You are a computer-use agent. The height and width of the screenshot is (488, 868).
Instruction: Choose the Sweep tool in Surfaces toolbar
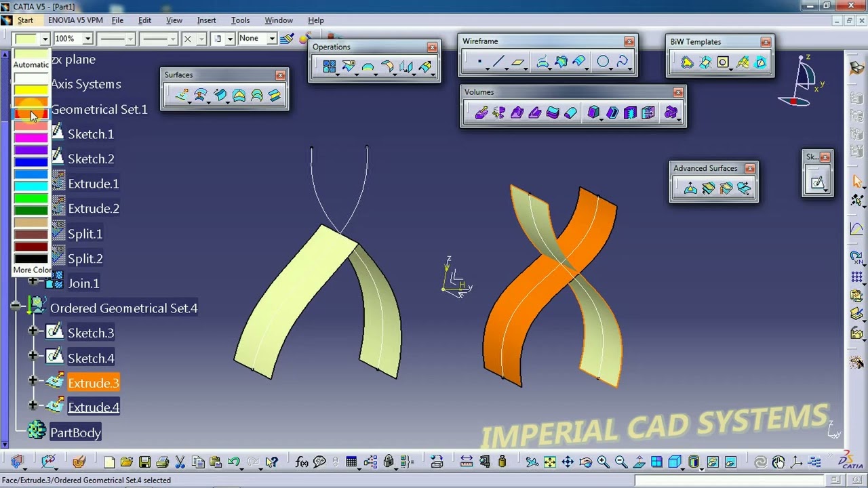click(220, 96)
